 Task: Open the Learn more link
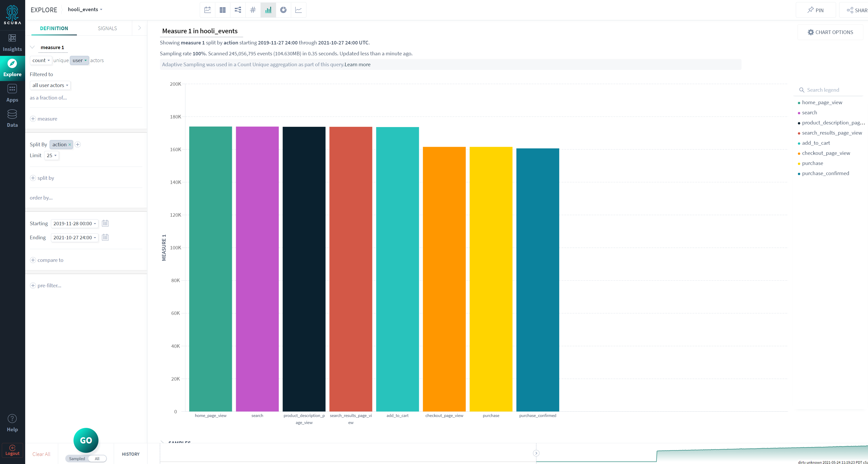(357, 64)
